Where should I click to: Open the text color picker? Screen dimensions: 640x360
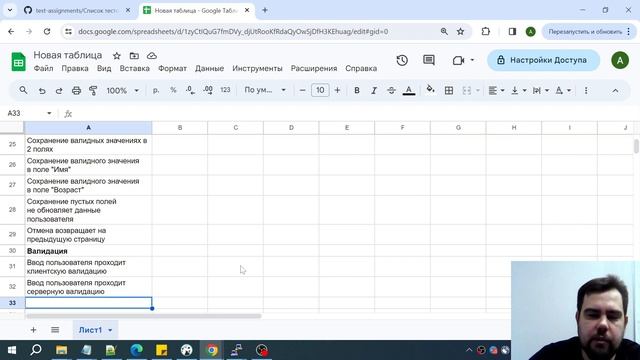[x=409, y=91]
